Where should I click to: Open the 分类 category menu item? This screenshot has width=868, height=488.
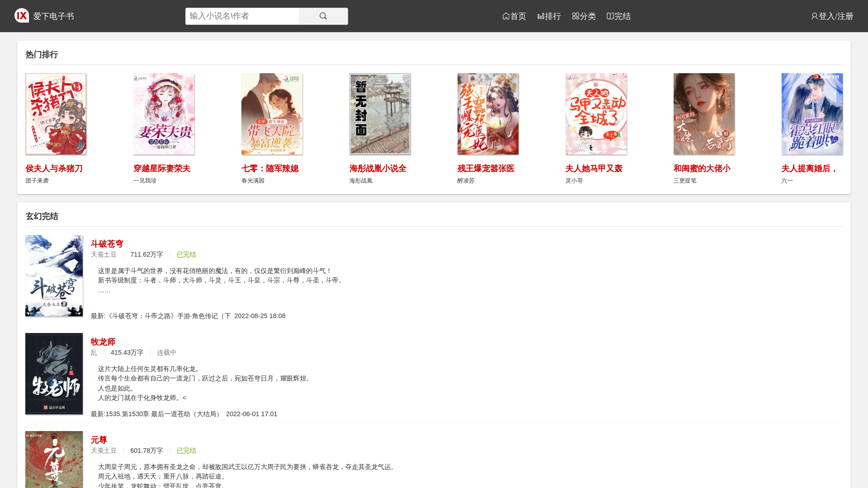(584, 16)
